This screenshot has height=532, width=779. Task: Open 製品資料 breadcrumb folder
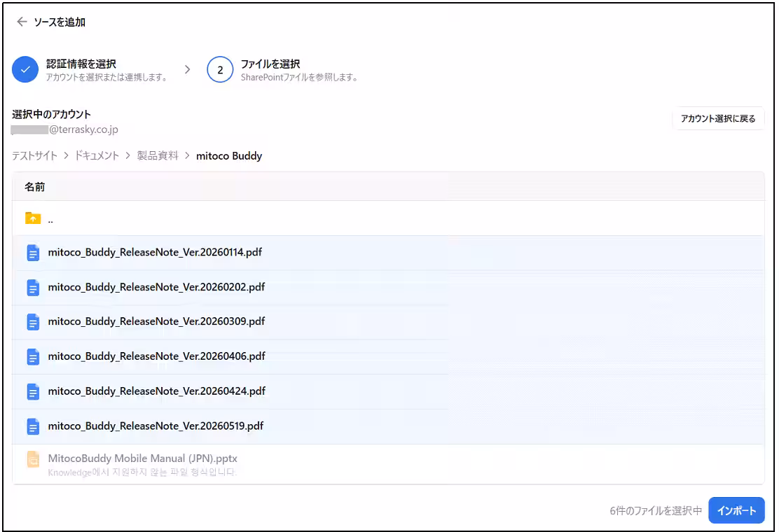tap(158, 156)
